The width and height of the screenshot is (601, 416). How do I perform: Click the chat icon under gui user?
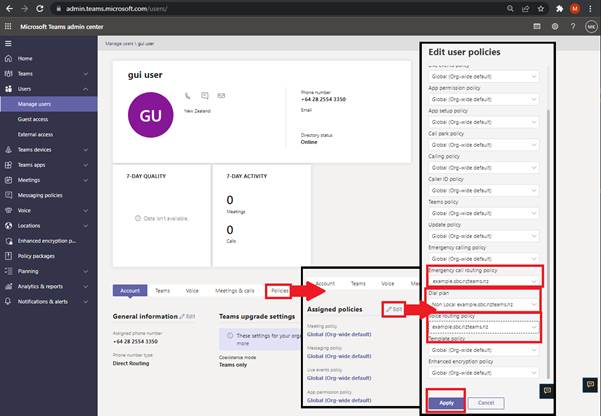205,96
